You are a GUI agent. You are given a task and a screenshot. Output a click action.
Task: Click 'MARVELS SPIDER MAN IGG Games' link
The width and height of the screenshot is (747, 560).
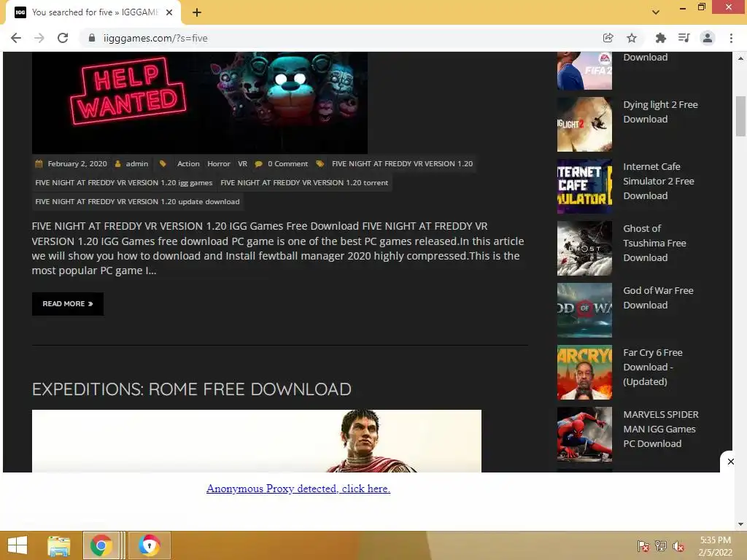point(661,429)
